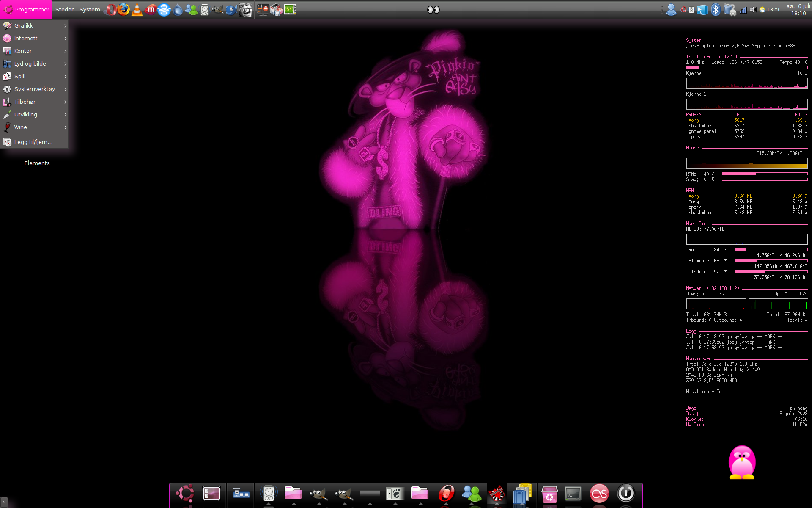
Task: Click the power manager kettle icon
Action: 730,9
